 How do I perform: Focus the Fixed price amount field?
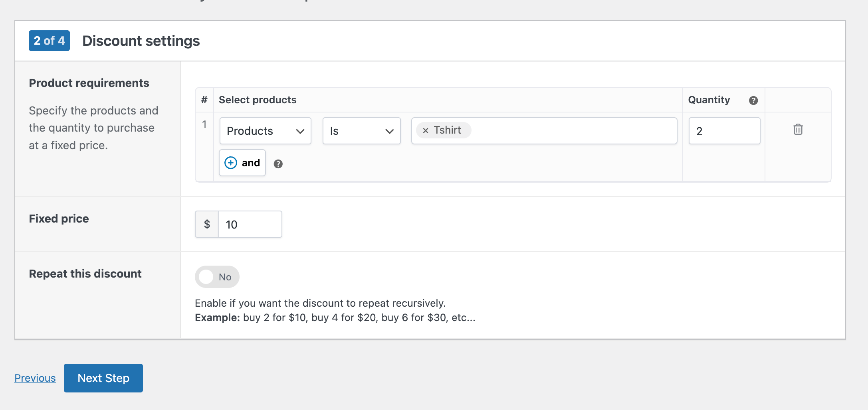[x=250, y=225]
